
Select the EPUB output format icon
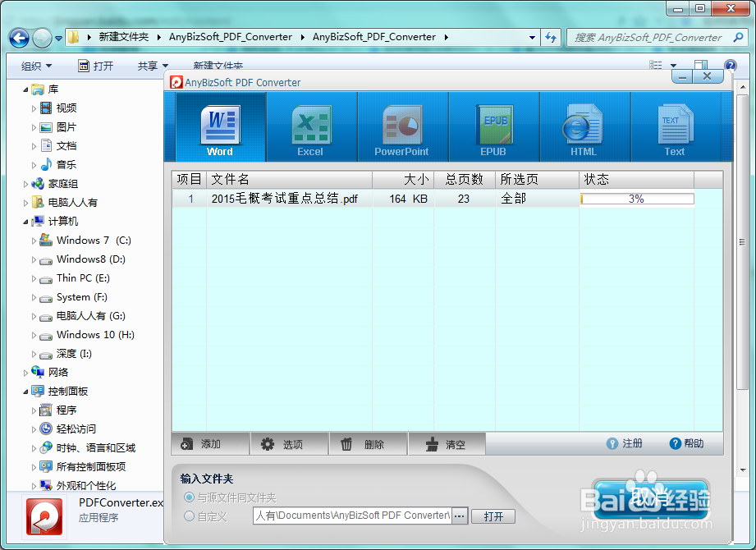click(x=493, y=124)
